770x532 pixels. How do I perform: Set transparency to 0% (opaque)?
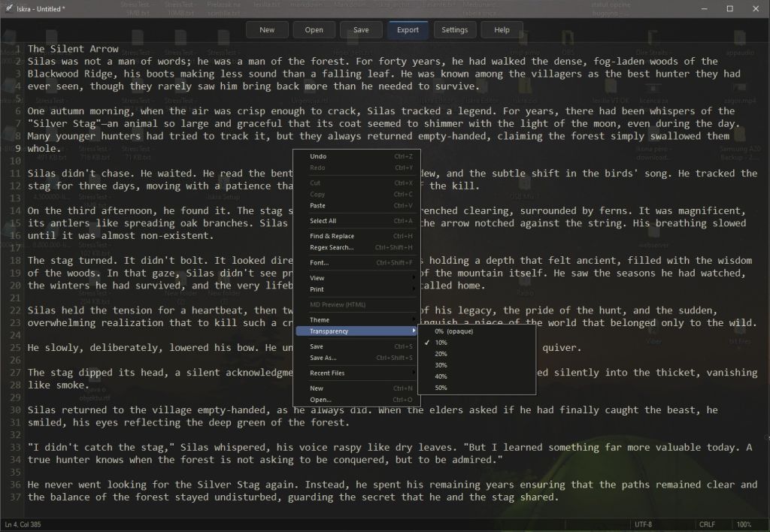[453, 331]
